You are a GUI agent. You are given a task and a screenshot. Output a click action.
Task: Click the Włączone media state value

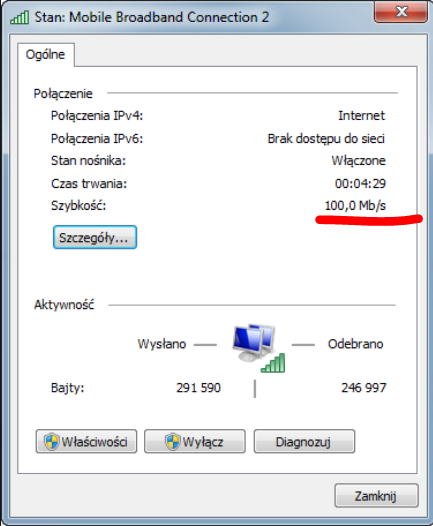click(x=359, y=161)
